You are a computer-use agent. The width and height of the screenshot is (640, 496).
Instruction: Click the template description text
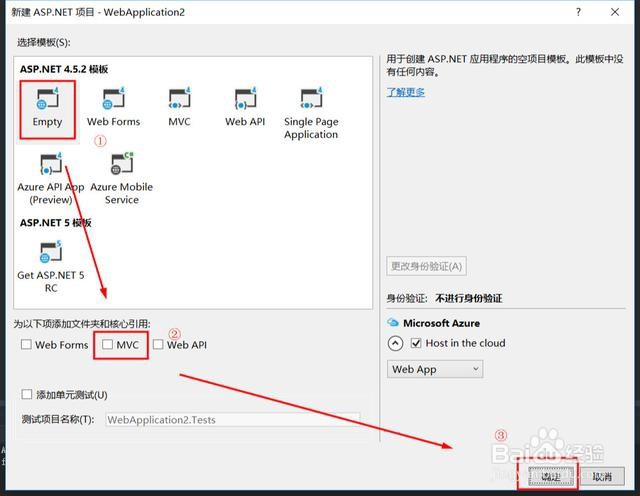(505, 65)
